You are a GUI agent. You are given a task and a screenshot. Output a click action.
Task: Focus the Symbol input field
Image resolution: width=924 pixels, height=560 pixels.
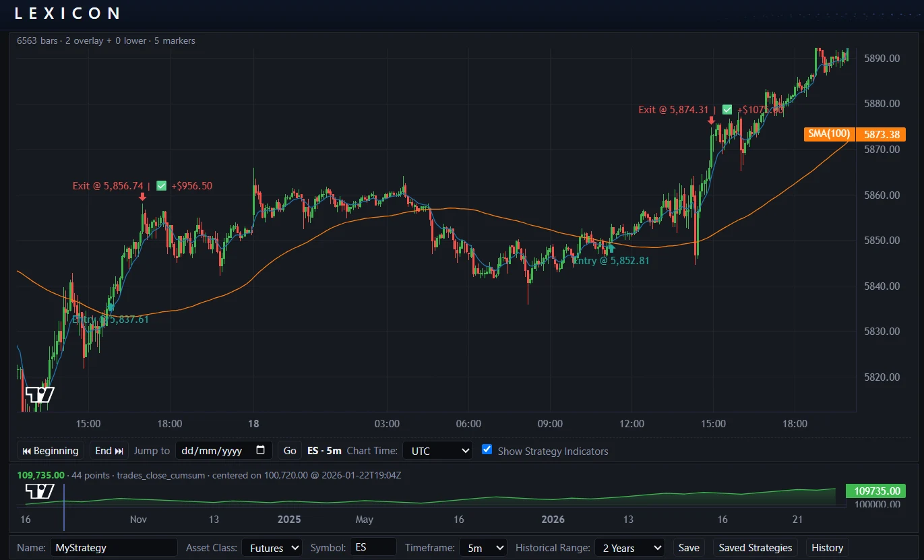point(372,547)
